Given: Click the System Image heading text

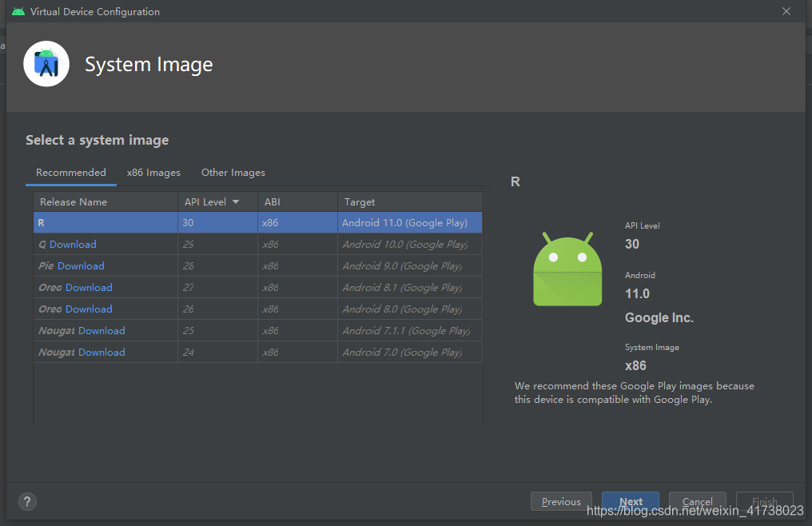Looking at the screenshot, I should pos(149,65).
